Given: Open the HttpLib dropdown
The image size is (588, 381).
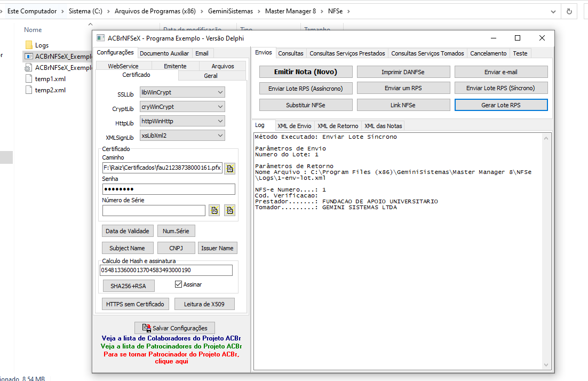Looking at the screenshot, I should (220, 121).
